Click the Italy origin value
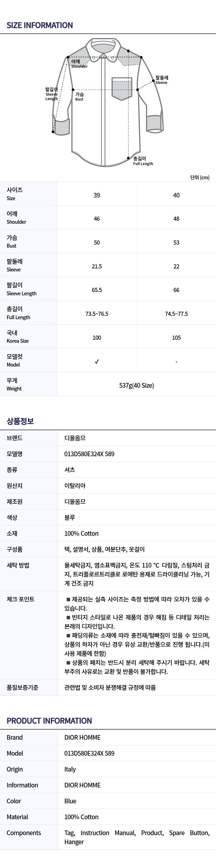The height and width of the screenshot is (868, 216). tap(70, 769)
